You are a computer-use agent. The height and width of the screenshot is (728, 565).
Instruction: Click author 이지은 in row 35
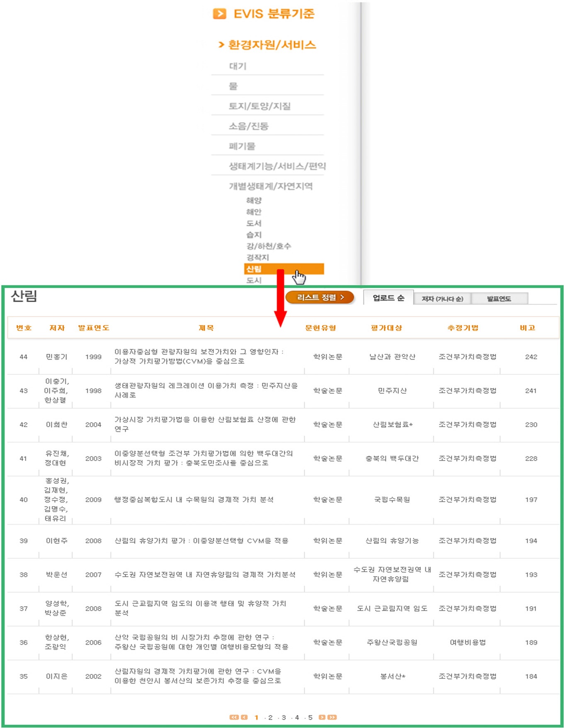point(56,677)
